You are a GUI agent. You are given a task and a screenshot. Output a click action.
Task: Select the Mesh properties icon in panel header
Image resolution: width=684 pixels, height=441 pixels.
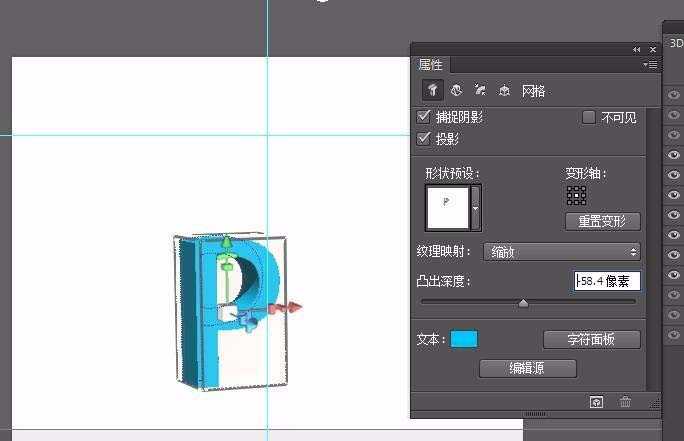(x=432, y=90)
